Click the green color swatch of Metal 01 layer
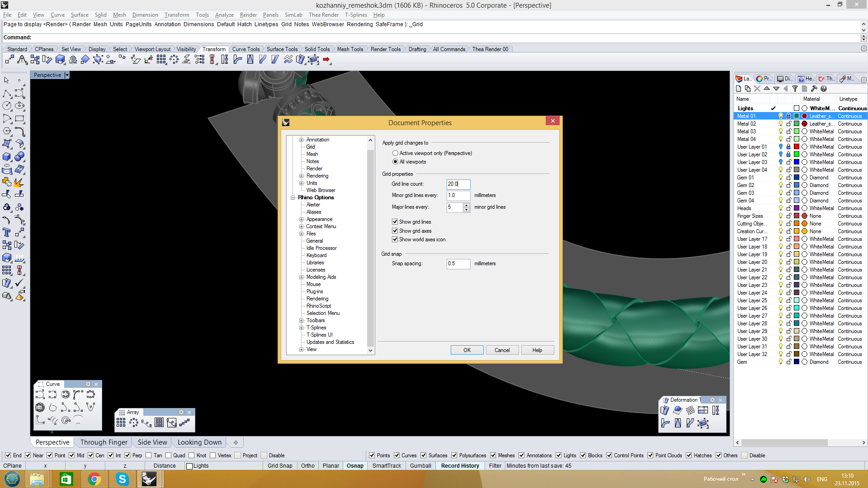The width and height of the screenshot is (868, 488). 797,116
